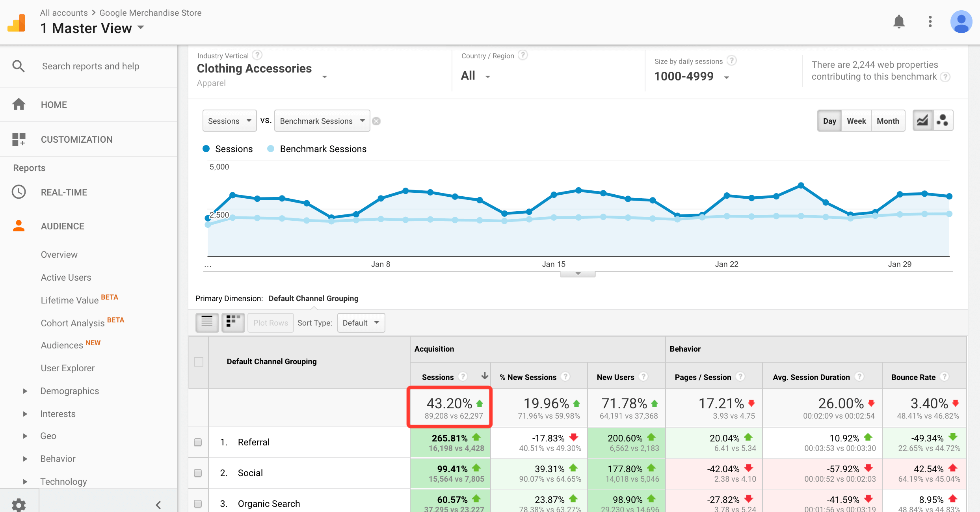980x512 pixels.
Task: Select the Month view tab
Action: 887,121
